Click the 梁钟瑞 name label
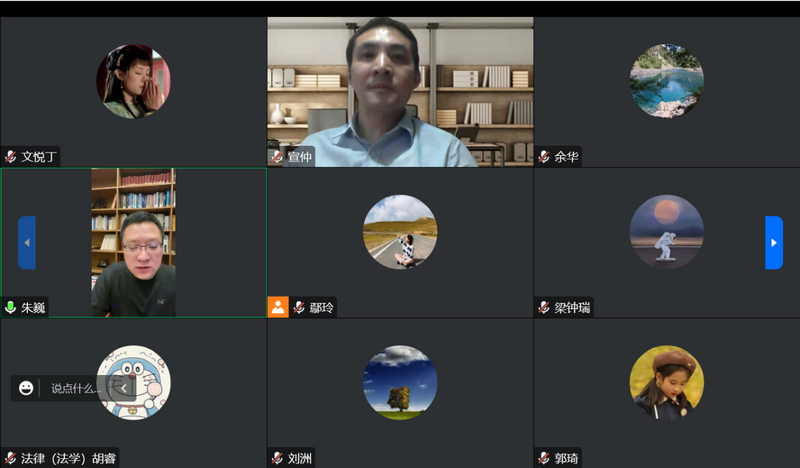The width and height of the screenshot is (800, 468). 573,308
